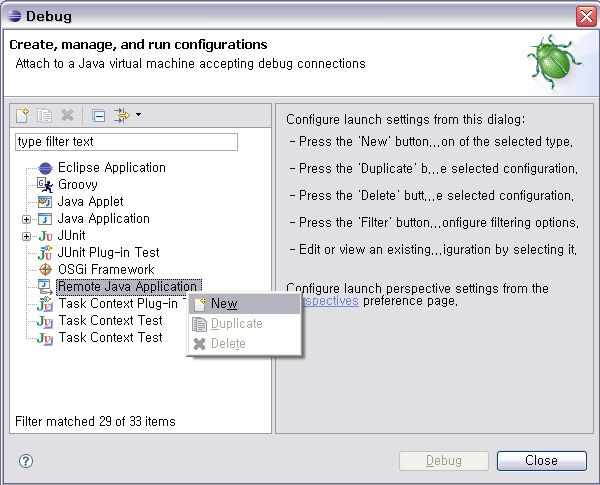
Task: Select JUnit Plug-in Test label
Action: [x=108, y=253]
